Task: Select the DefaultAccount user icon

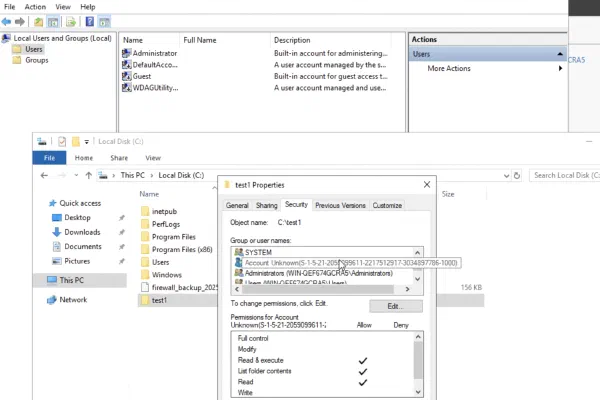Action: pos(126,65)
